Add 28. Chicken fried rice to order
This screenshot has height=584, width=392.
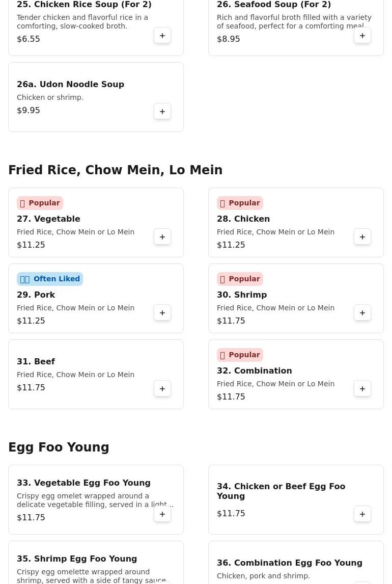click(x=362, y=237)
